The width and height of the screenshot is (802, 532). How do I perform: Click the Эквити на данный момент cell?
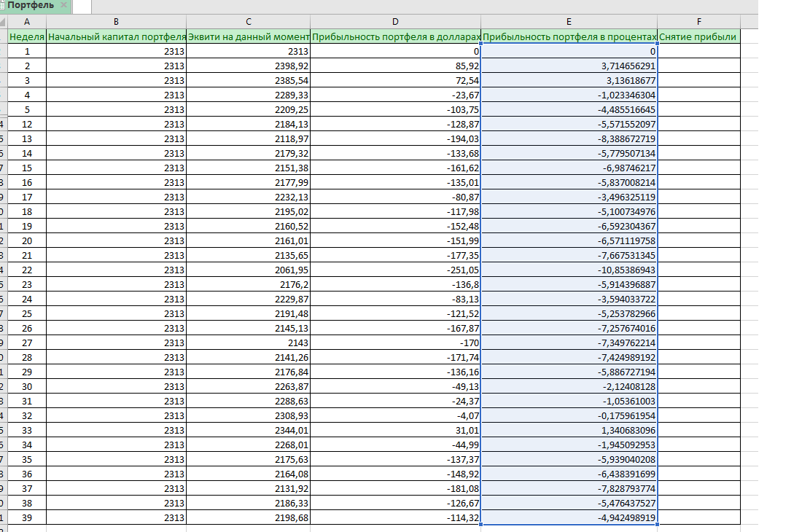click(x=248, y=36)
